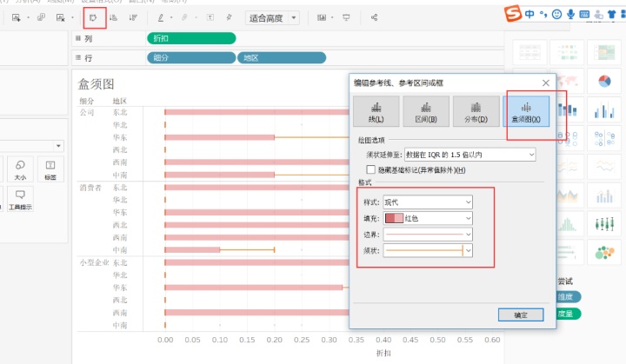Select the box-and-whisker chart in Show Me
Screen dimensions: 626x364
[x=604, y=224]
